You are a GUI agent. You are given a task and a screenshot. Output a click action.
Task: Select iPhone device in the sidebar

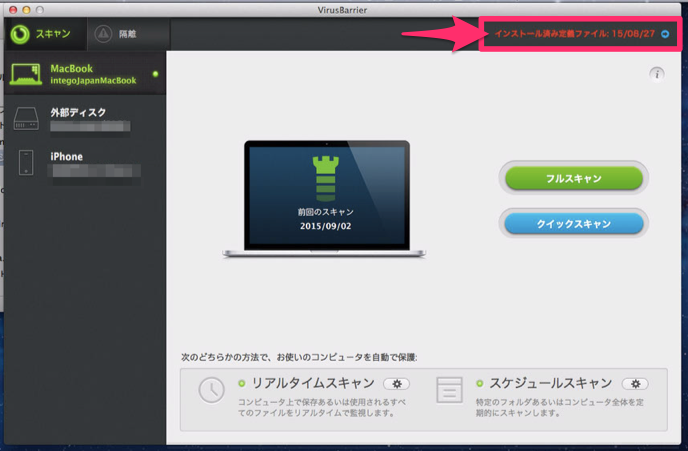(85, 163)
